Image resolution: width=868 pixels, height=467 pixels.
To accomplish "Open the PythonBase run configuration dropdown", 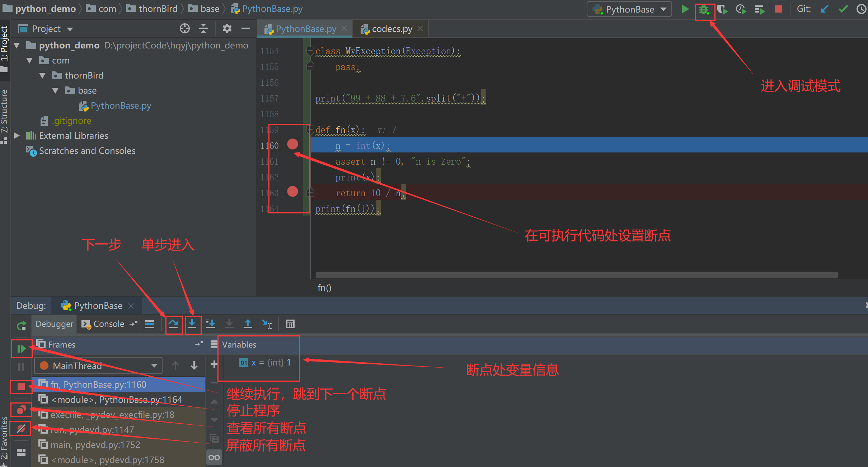I will point(630,10).
